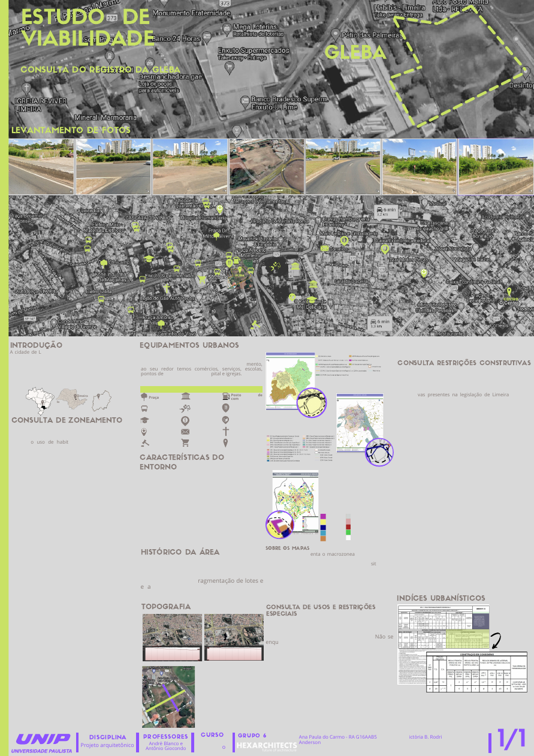Click the graduation cap school icon

tap(144, 420)
